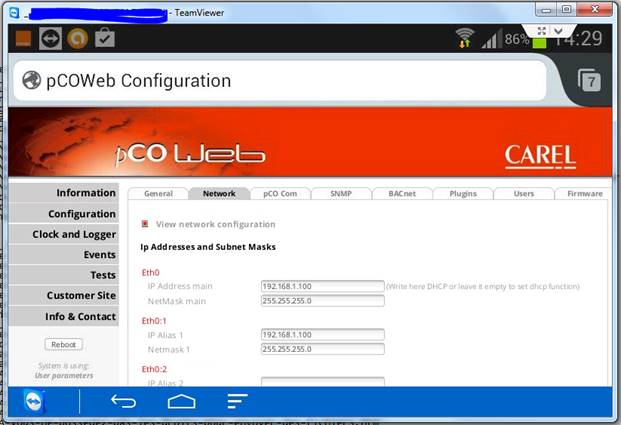
Task: Open the browser tabs counter showing 7
Action: tap(589, 80)
